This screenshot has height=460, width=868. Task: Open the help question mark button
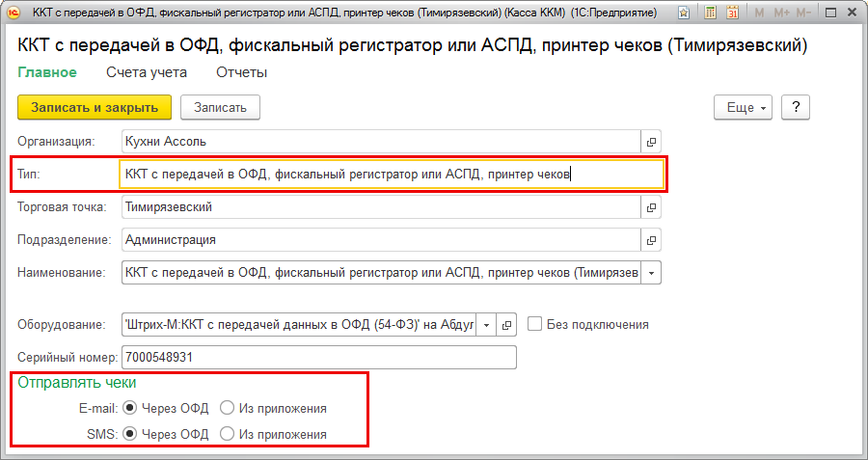[796, 107]
